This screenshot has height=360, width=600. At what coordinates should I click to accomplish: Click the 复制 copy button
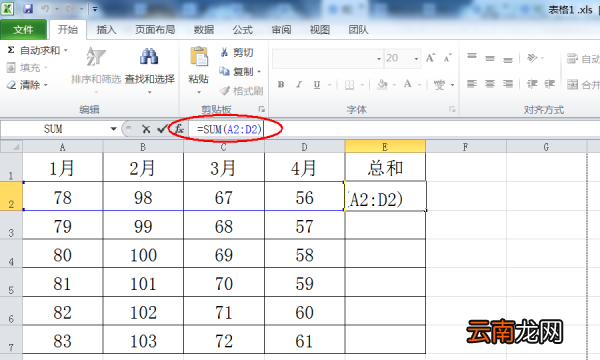point(236,71)
